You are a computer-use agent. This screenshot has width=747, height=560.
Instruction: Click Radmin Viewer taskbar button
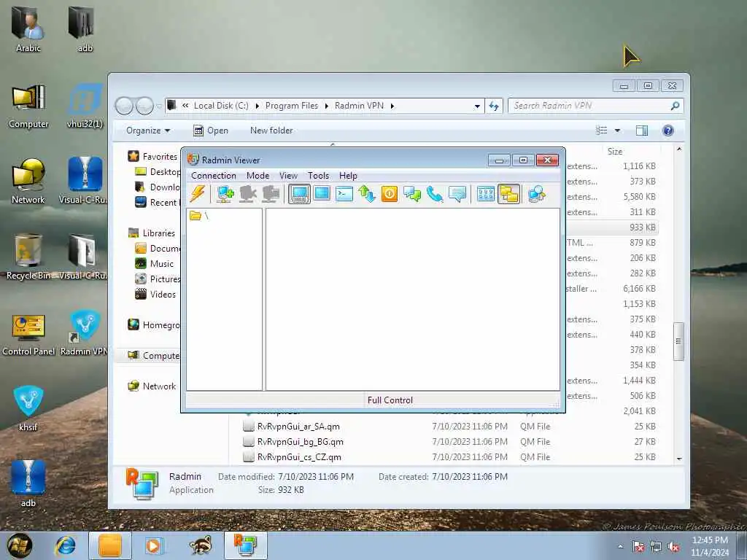[245, 545]
